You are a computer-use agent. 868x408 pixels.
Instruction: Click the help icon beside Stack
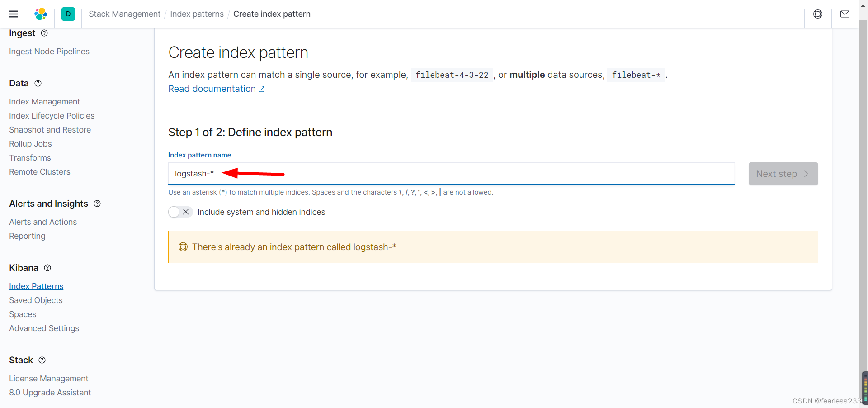coord(42,360)
